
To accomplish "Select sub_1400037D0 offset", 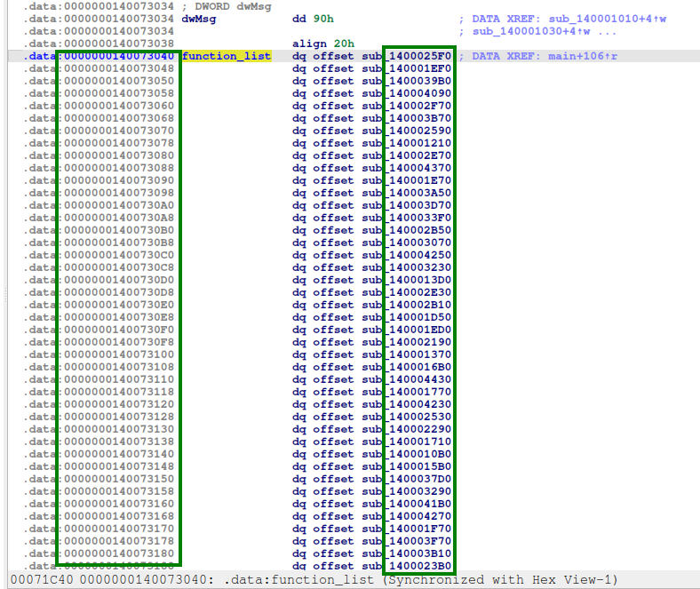I will (407, 479).
